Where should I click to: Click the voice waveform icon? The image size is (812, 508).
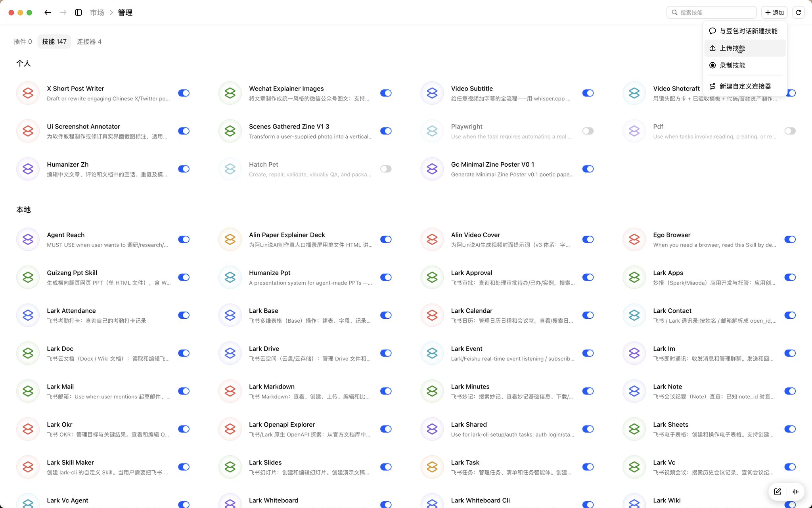click(x=795, y=492)
